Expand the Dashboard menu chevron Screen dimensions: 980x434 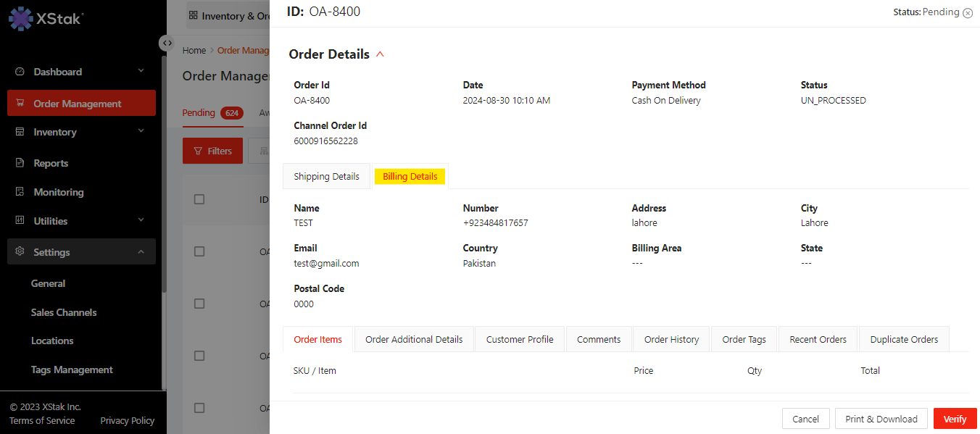[141, 71]
